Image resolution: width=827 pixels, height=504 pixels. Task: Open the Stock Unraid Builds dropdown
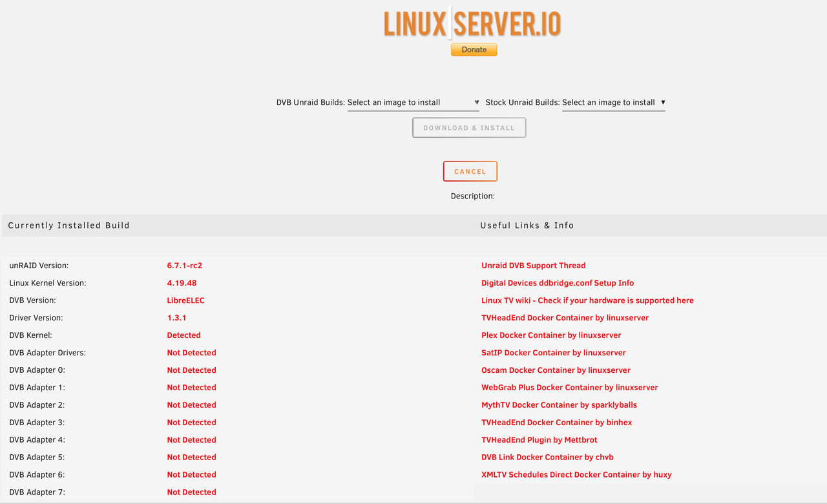coord(614,103)
